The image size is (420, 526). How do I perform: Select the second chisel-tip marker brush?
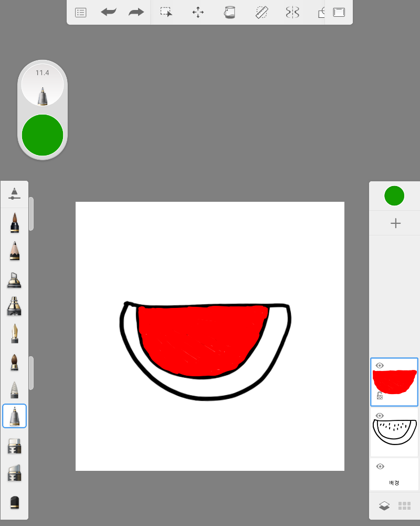[14, 473]
